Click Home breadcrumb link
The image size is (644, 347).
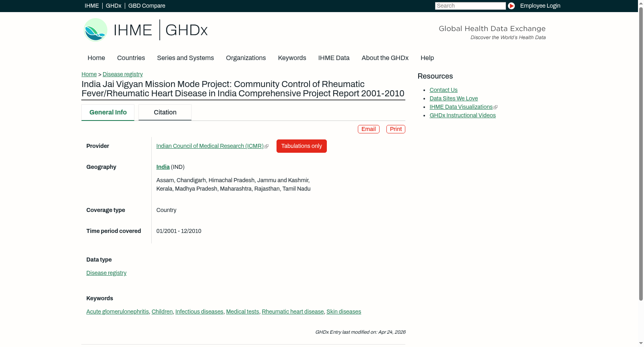coord(89,74)
